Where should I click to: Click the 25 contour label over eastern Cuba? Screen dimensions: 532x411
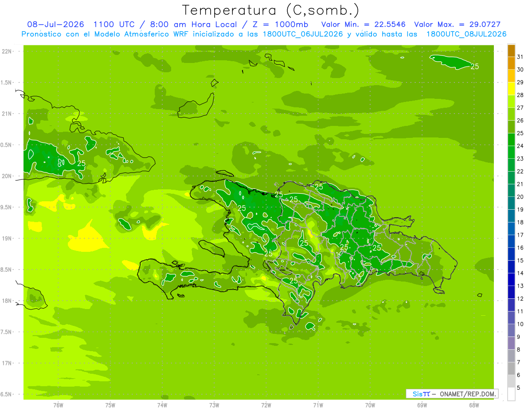point(81,163)
